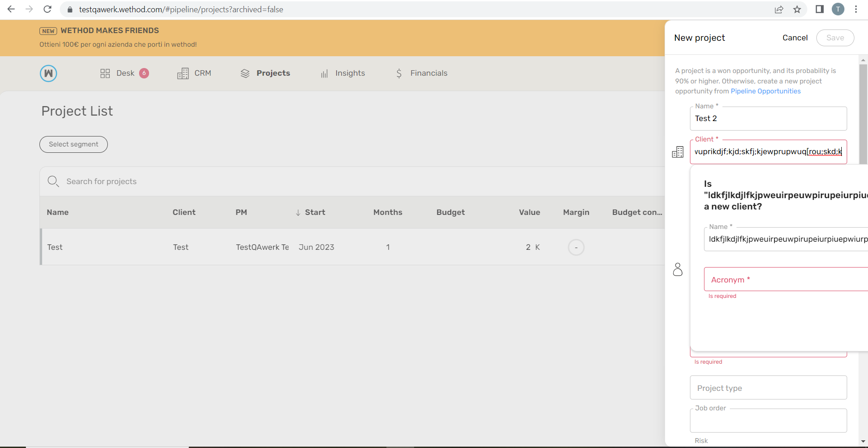Open the Insights section

342,73
